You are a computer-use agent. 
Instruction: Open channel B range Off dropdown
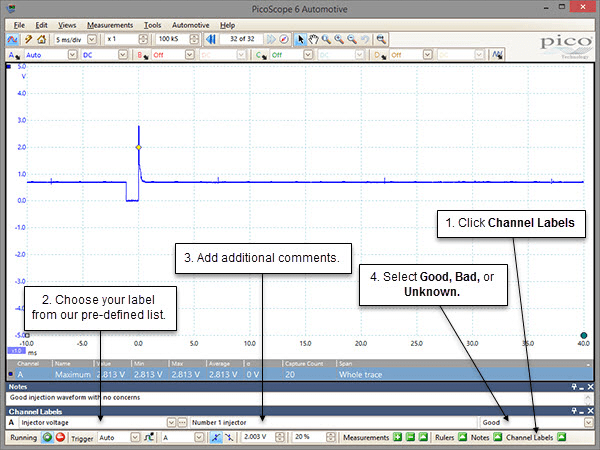tap(189, 55)
